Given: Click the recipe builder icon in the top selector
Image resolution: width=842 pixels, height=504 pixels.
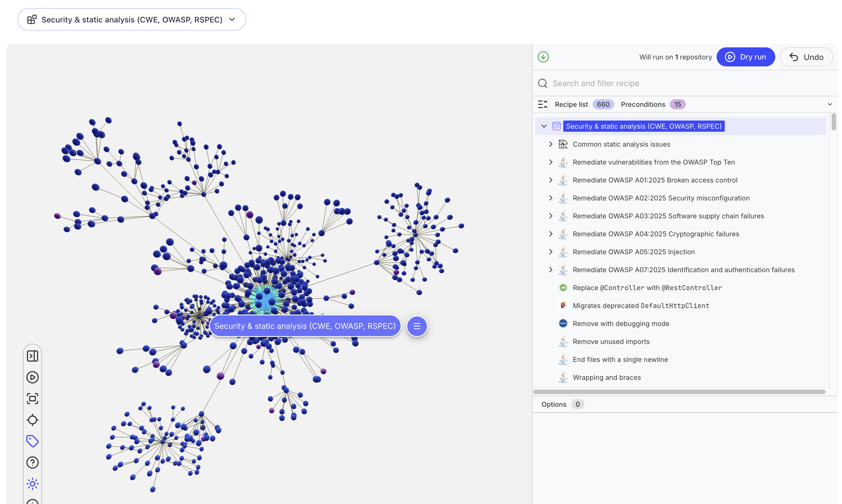Looking at the screenshot, I should (32, 20).
